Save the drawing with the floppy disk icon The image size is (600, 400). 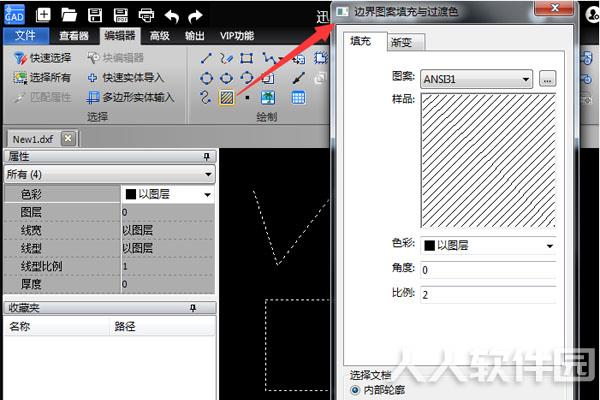(x=95, y=15)
